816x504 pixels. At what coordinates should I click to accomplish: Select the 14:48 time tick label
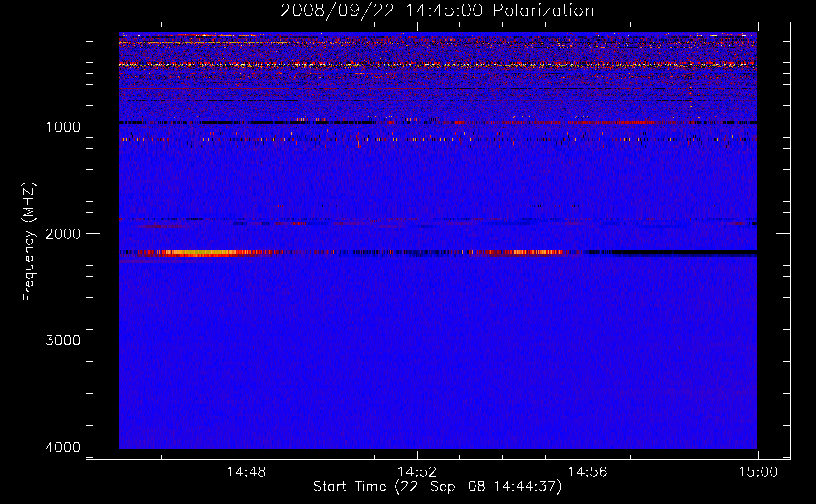point(246,472)
